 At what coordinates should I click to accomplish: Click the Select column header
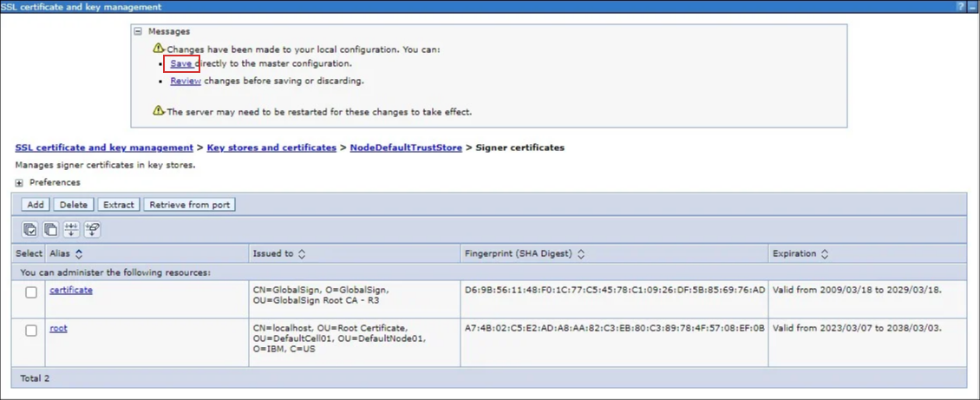click(28, 253)
